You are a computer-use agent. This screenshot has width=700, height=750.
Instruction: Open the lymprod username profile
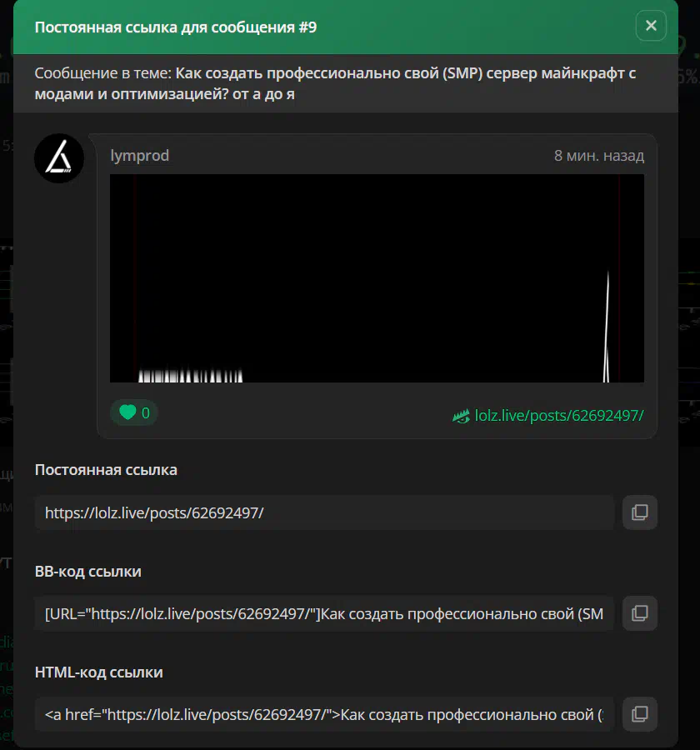pos(140,156)
